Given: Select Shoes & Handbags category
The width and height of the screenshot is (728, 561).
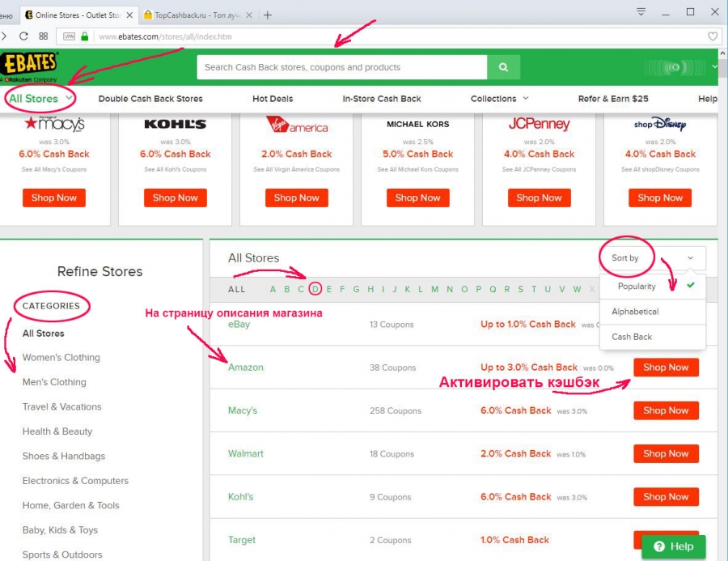Looking at the screenshot, I should [x=64, y=456].
